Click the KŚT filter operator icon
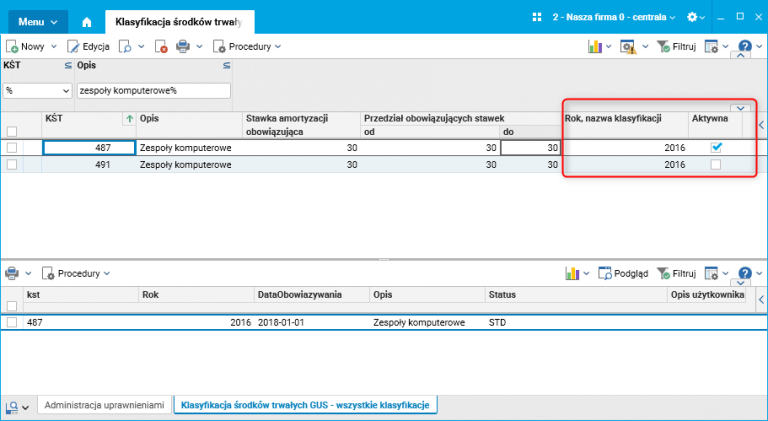The height and width of the screenshot is (421, 768). 68,66
